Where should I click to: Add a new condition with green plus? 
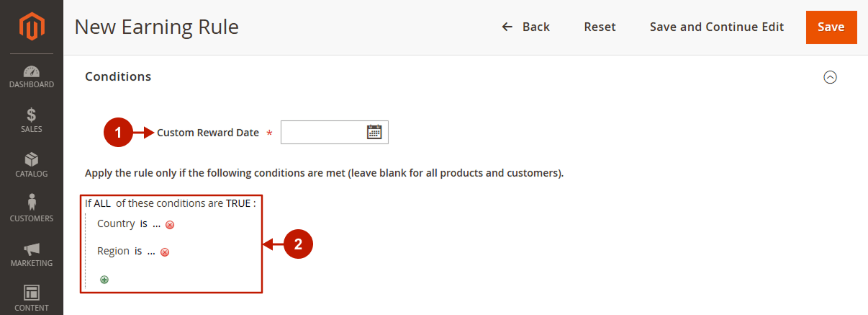(104, 280)
